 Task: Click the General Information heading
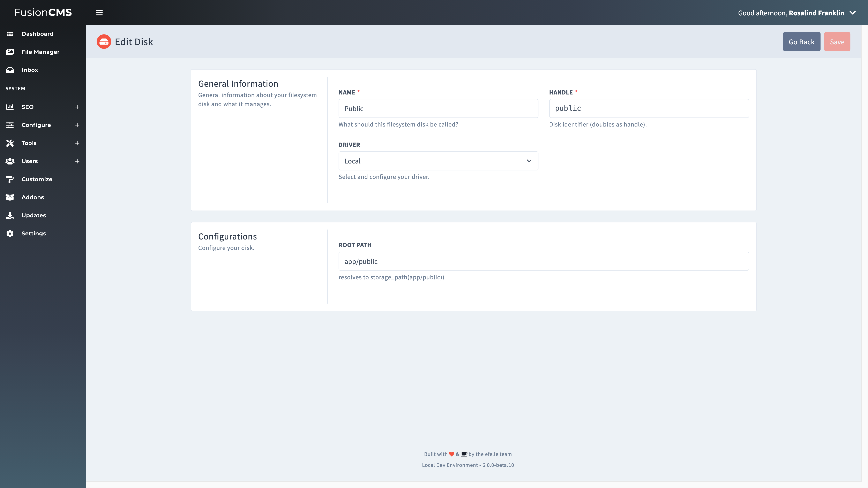tap(238, 84)
